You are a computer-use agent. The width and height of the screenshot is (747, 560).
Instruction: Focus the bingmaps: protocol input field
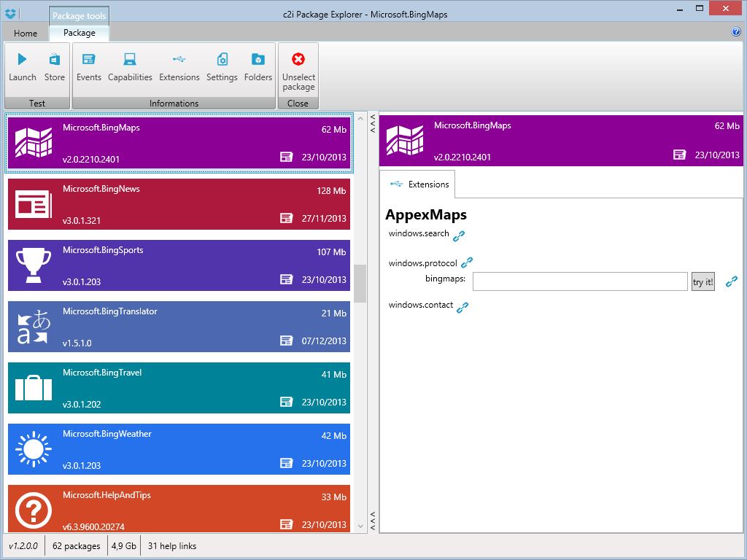point(580,281)
